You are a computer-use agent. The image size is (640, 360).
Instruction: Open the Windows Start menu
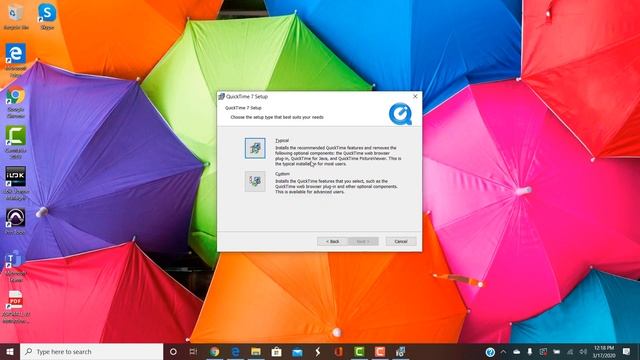coord(10,351)
